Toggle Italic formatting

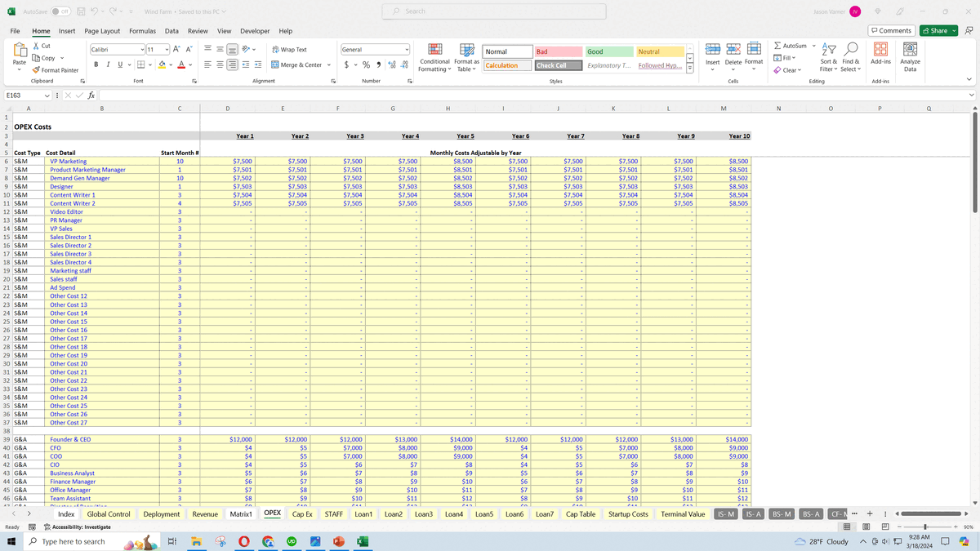coord(107,64)
